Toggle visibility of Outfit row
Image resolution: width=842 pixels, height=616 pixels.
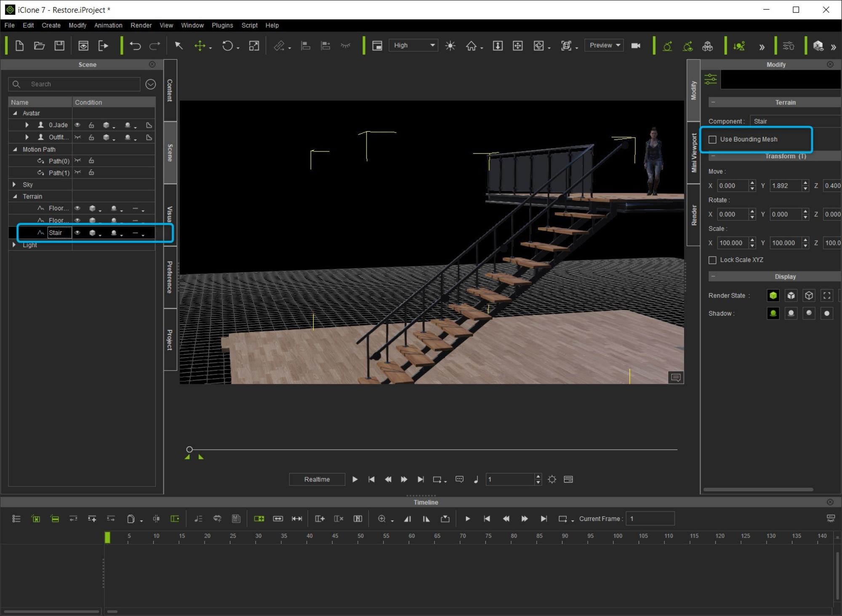click(77, 137)
